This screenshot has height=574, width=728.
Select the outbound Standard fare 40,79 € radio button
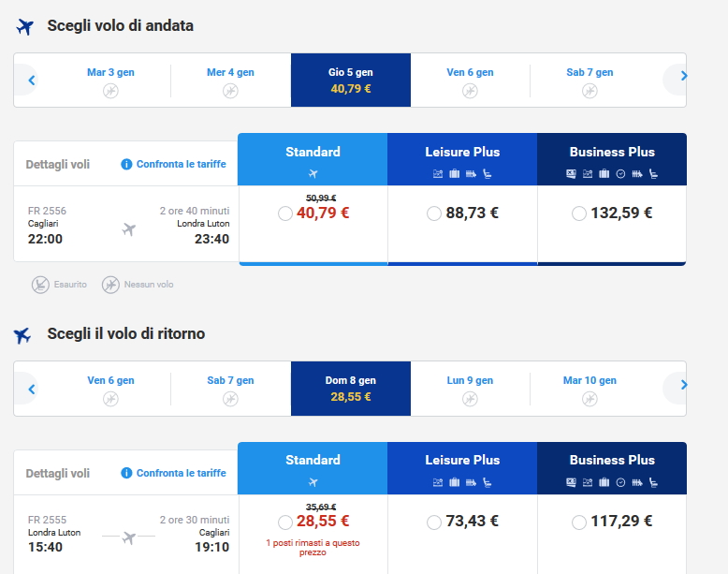pos(285,213)
